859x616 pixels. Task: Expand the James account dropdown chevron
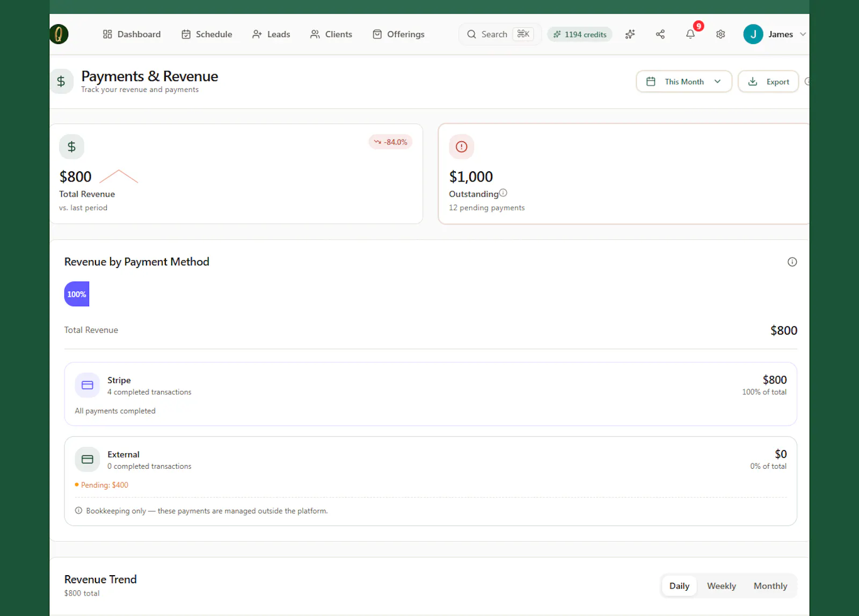coord(803,34)
